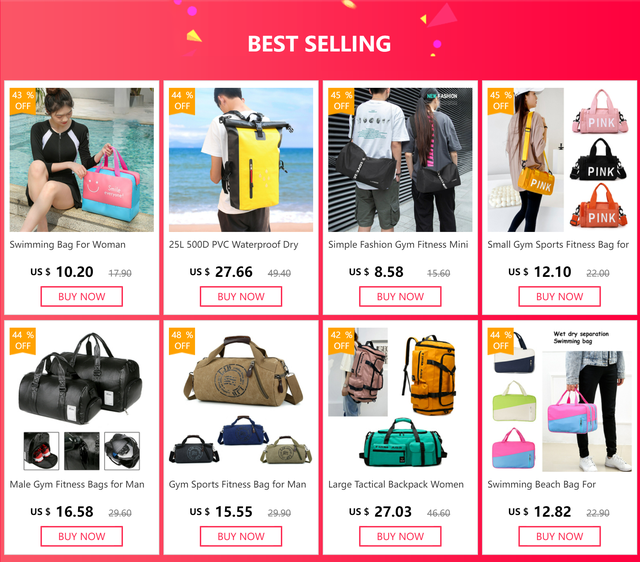Buy the US $8.58 gym fitness bag
The image size is (640, 562).
400,297
